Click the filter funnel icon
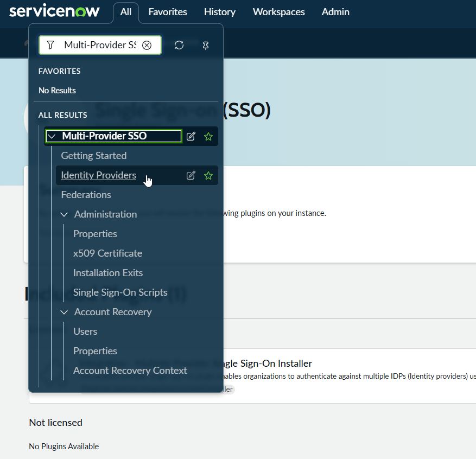This screenshot has width=476, height=459. [x=50, y=45]
